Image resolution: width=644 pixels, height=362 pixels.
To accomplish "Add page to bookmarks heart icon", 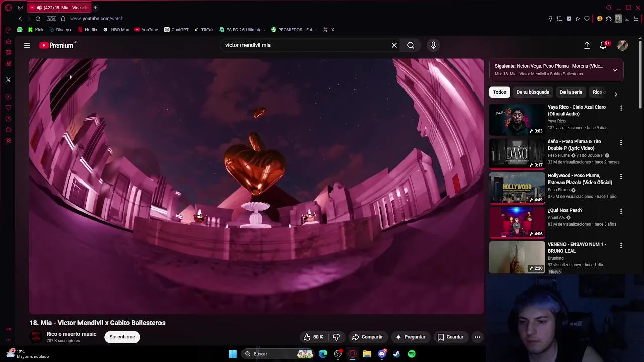I will pyautogui.click(x=587, y=19).
